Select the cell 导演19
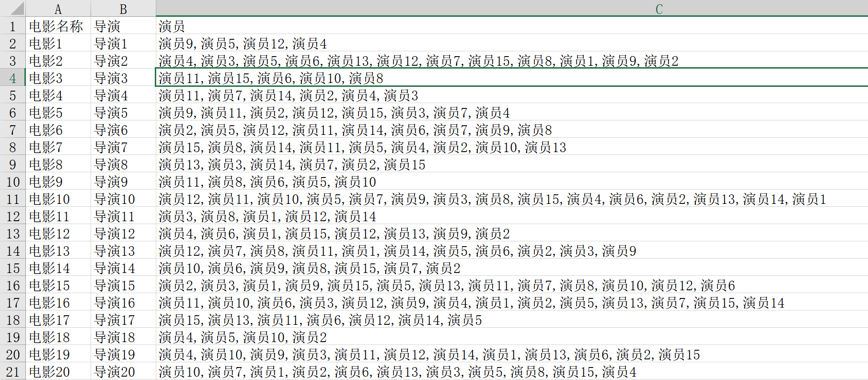The height and width of the screenshot is (380, 868). coord(123,354)
